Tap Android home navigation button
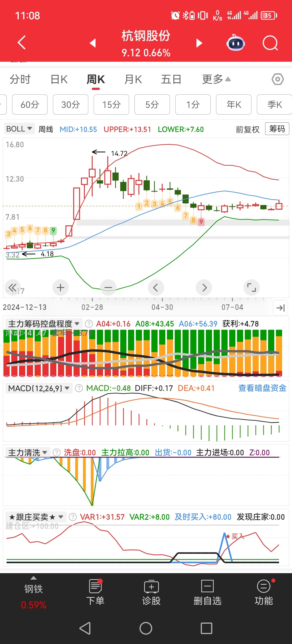This screenshot has width=292, height=644. [x=146, y=628]
